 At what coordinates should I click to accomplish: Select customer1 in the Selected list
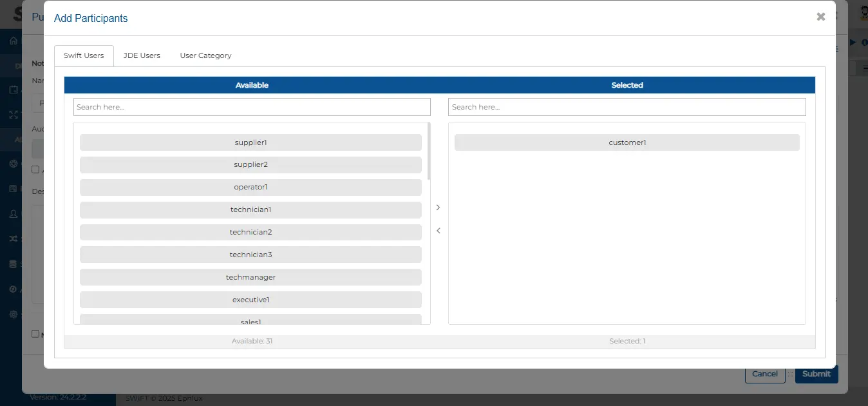tap(627, 142)
